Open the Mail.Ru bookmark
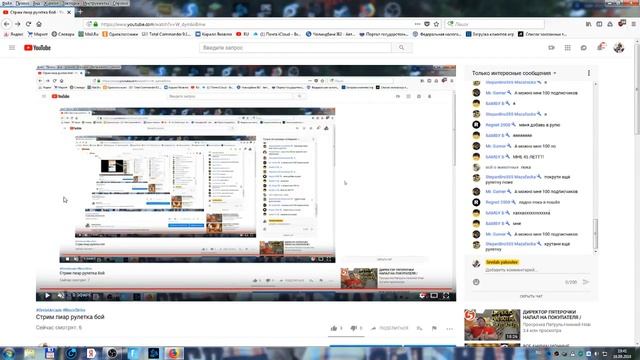Viewport: 640px width, 360px height. (x=88, y=34)
